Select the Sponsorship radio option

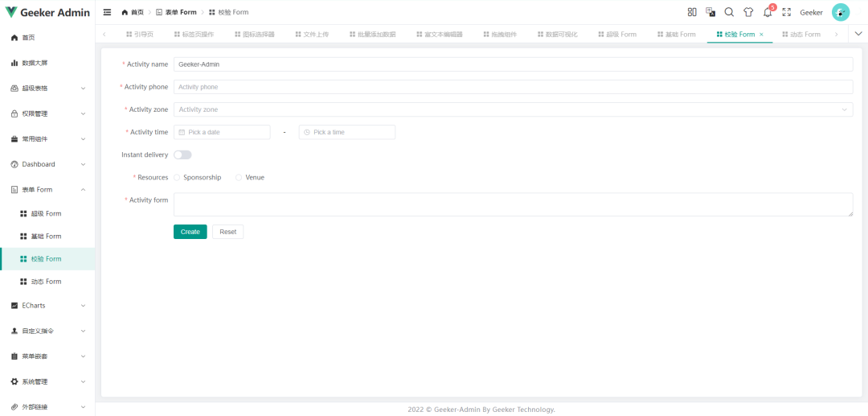pos(177,178)
